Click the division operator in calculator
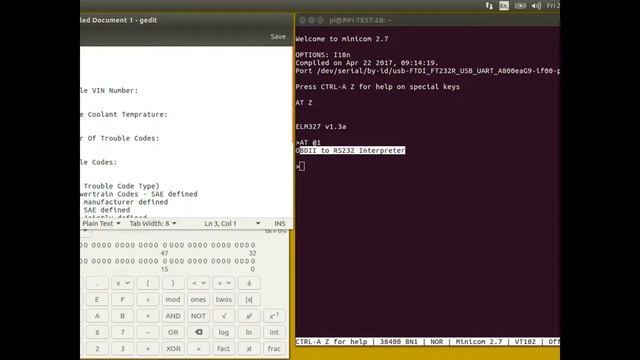This screenshot has height=360, width=640. tap(148, 300)
